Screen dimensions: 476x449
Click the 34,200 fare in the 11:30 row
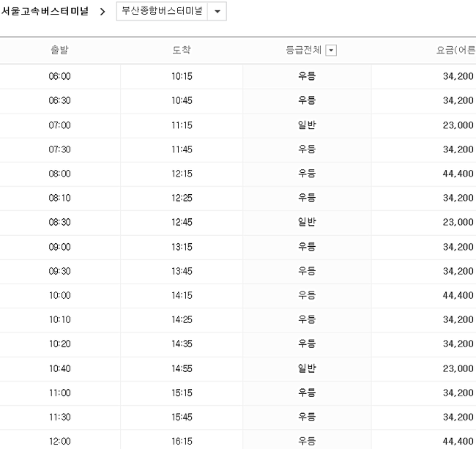click(458, 417)
